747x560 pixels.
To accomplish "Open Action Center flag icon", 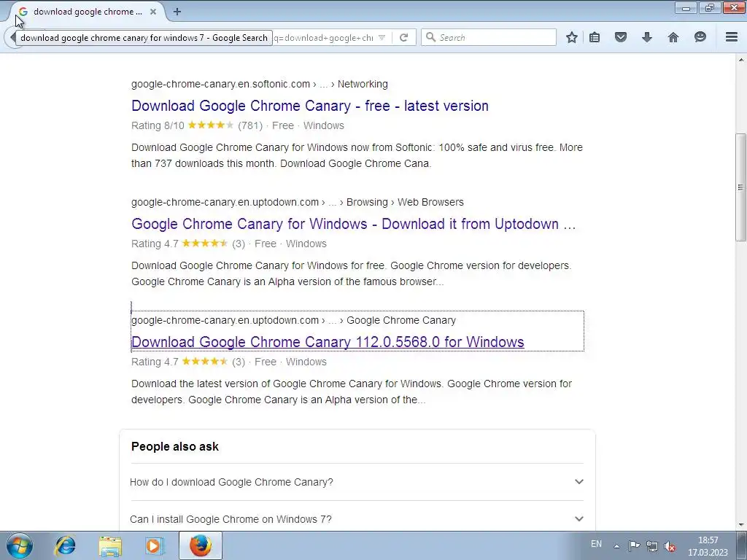I will pyautogui.click(x=634, y=545).
